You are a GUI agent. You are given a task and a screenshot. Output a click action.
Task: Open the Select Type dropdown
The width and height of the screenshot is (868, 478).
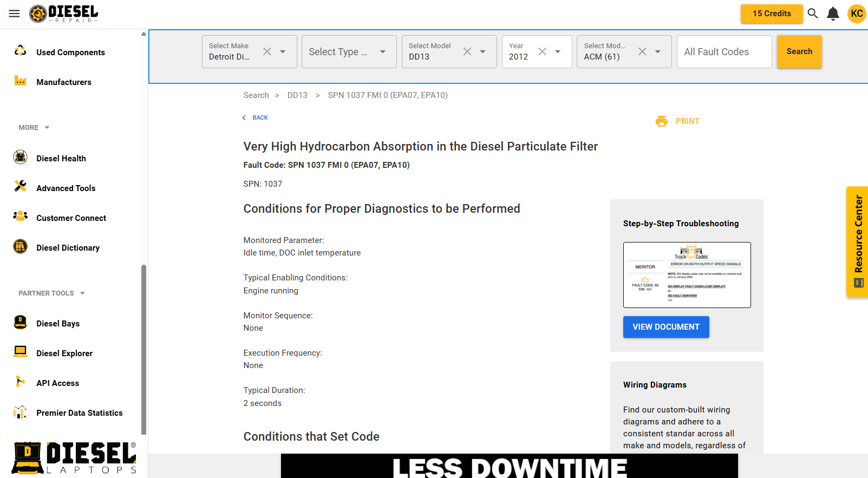click(349, 51)
